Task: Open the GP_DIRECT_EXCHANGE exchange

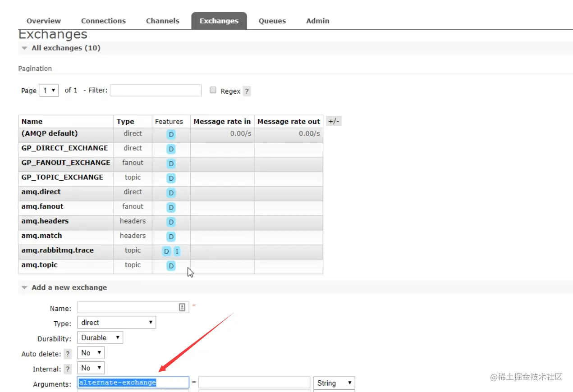Action: click(65, 148)
